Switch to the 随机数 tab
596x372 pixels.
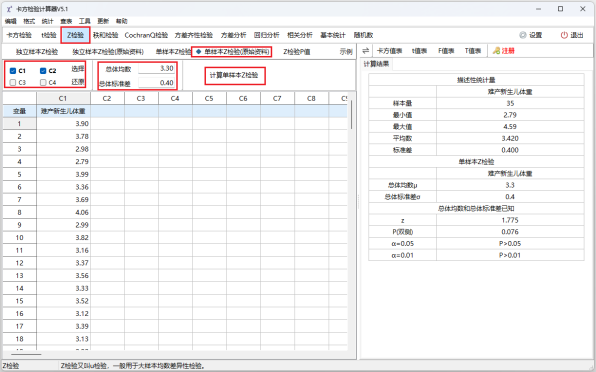(x=363, y=35)
